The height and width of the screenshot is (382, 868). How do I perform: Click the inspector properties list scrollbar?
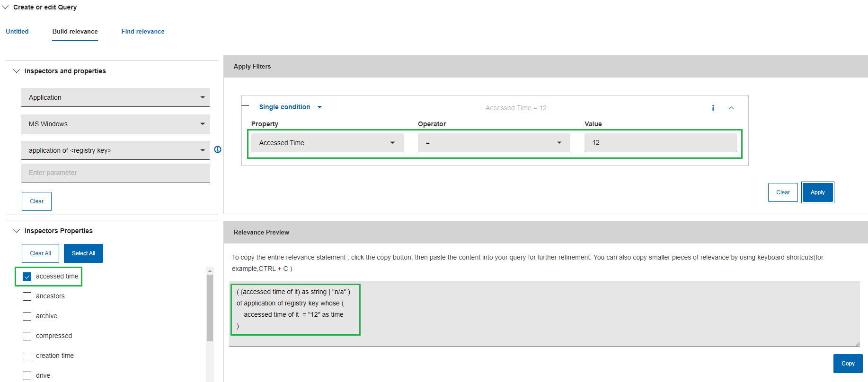[210, 307]
